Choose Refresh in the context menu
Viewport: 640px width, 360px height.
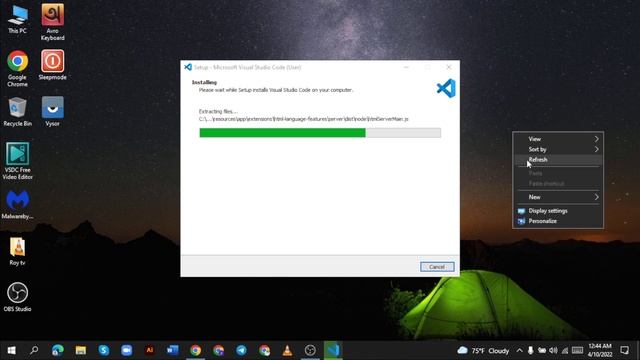[x=558, y=160]
